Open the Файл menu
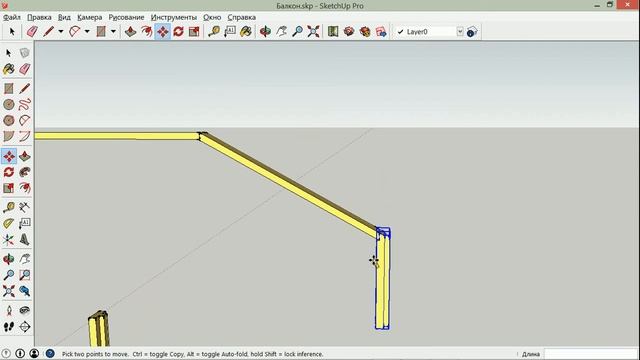 [12, 18]
